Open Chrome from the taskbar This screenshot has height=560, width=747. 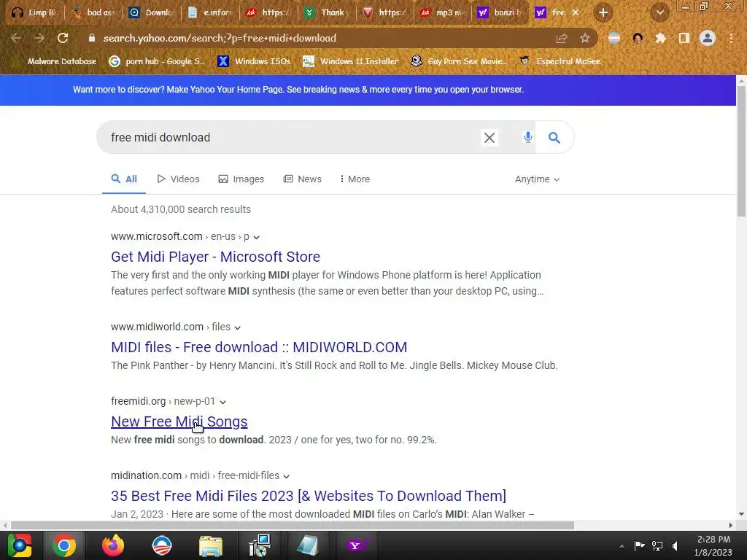point(64,545)
